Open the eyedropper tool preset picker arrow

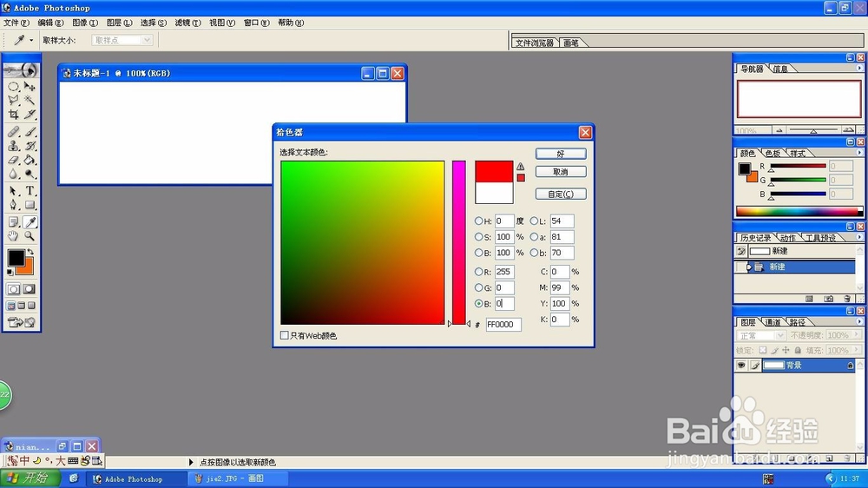(31, 40)
